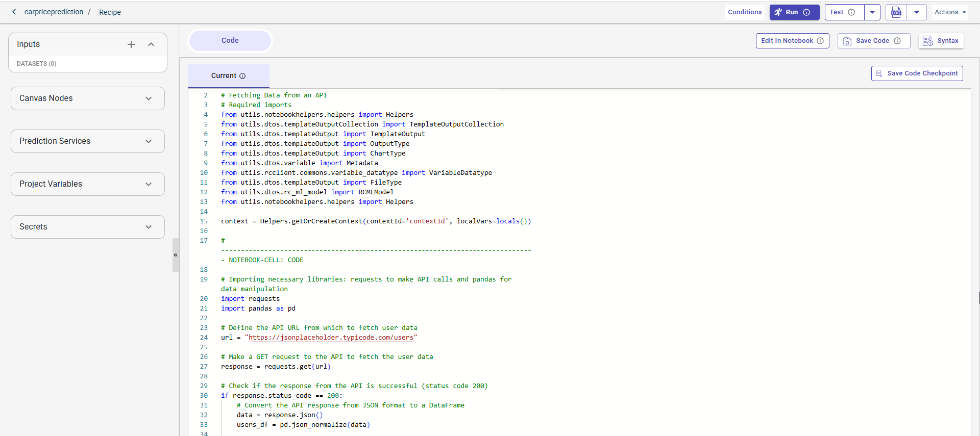Click the Save Code Checkpoint button

point(917,73)
